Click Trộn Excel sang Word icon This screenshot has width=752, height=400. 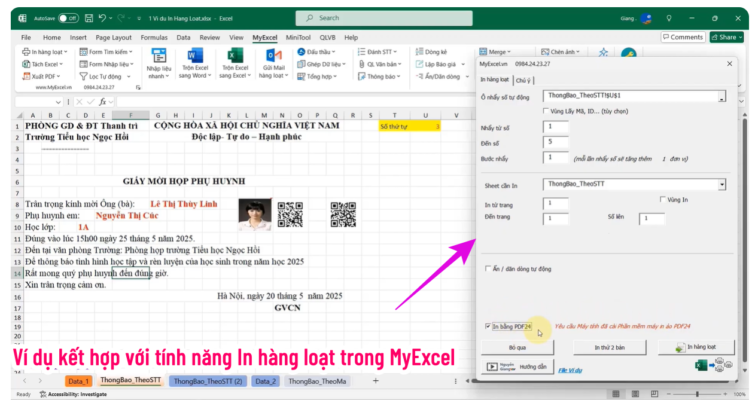point(195,63)
